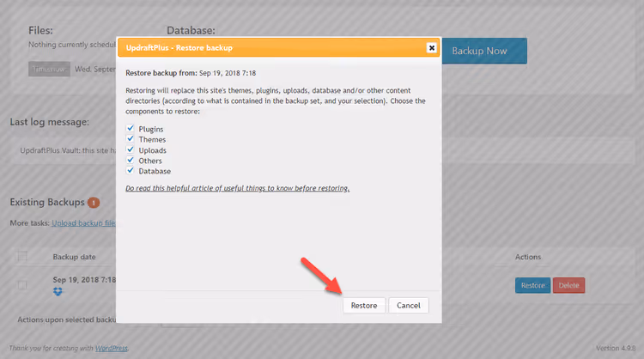Toggle the Others checkbox
The height and width of the screenshot is (359, 644).
pos(131,161)
